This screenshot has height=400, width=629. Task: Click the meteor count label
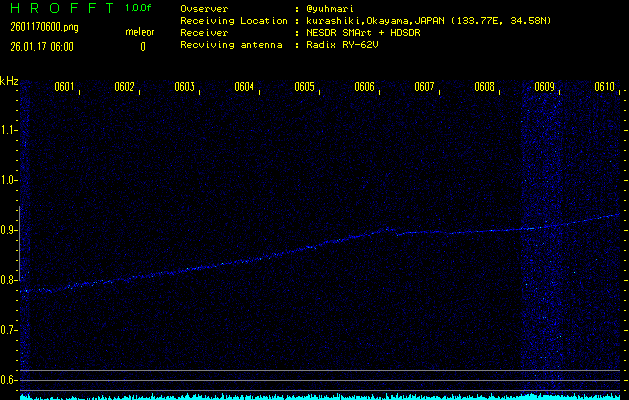[x=139, y=32]
